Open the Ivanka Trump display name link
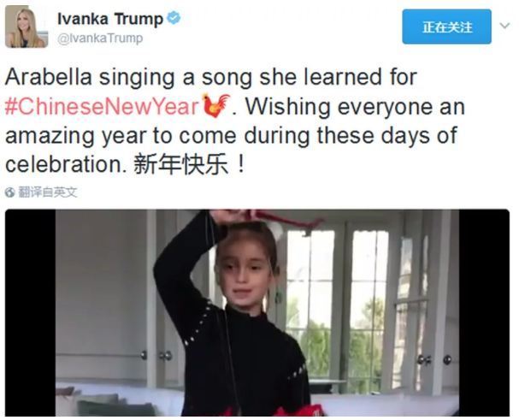 click(110, 19)
